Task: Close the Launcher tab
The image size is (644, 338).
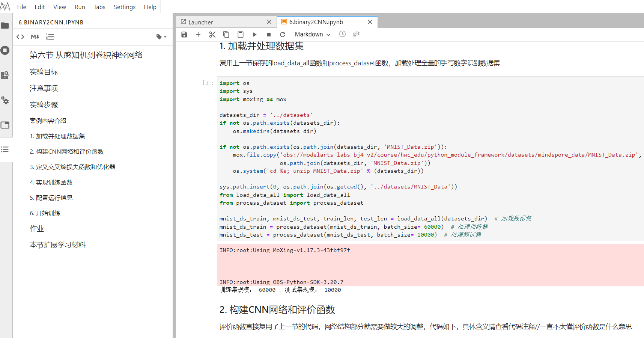Action: click(269, 22)
